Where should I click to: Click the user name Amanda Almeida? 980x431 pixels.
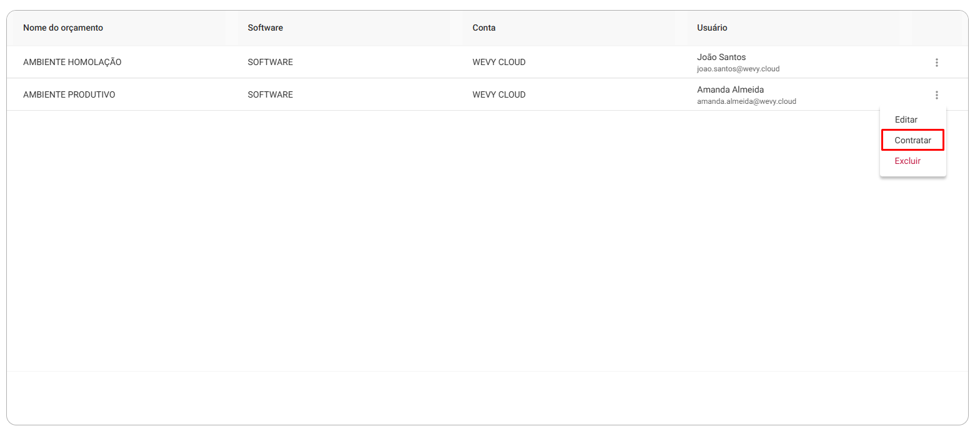730,89
